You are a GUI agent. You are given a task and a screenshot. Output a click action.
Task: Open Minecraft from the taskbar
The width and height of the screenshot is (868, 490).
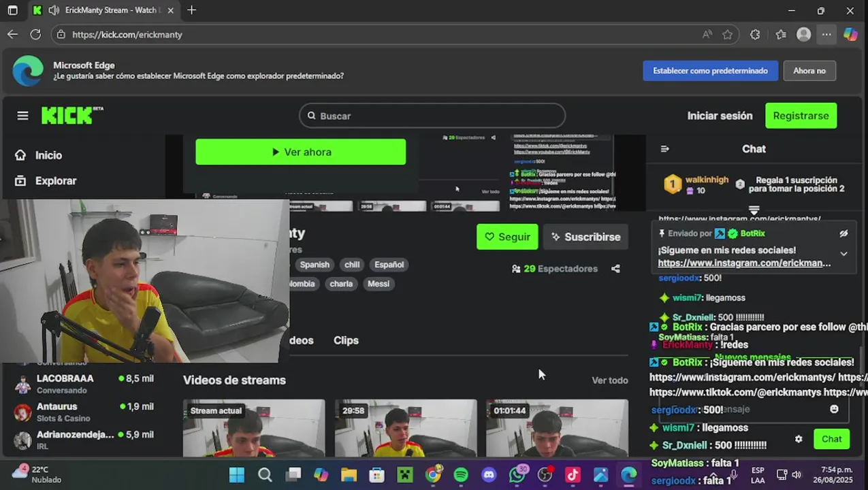pyautogui.click(x=405, y=474)
